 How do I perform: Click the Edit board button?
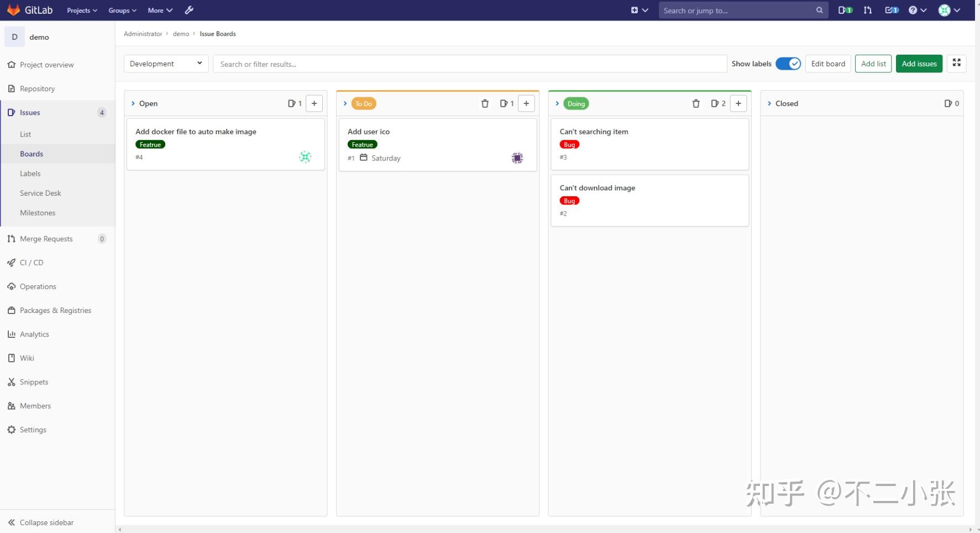828,64
